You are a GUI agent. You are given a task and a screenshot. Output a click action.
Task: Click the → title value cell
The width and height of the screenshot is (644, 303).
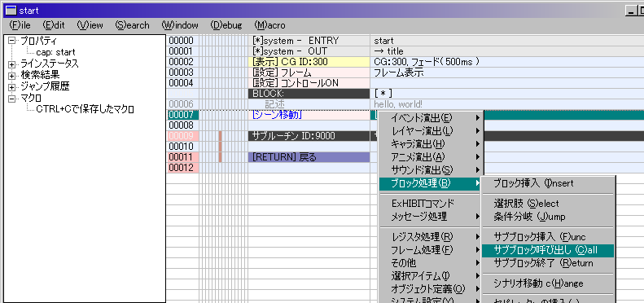click(507, 51)
